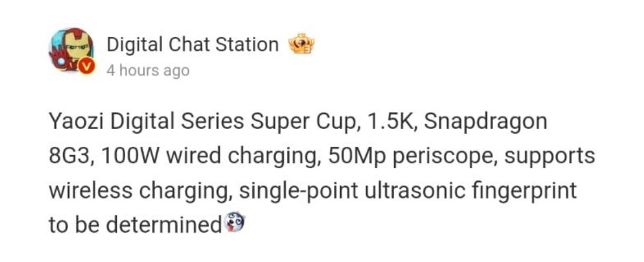Image resolution: width=644 pixels, height=262 pixels.
Task: Click the orange verified V badge
Action: 87,67
